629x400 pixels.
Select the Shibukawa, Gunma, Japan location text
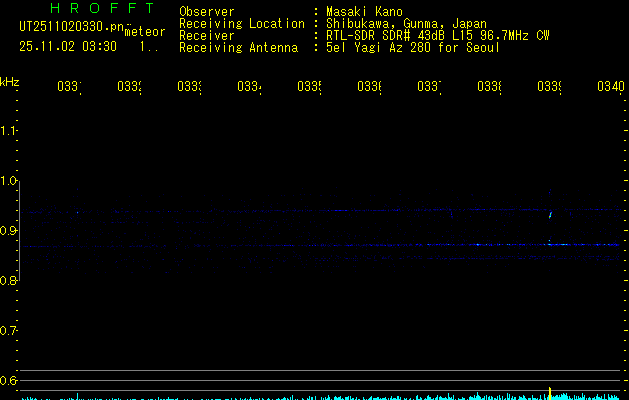point(405,24)
